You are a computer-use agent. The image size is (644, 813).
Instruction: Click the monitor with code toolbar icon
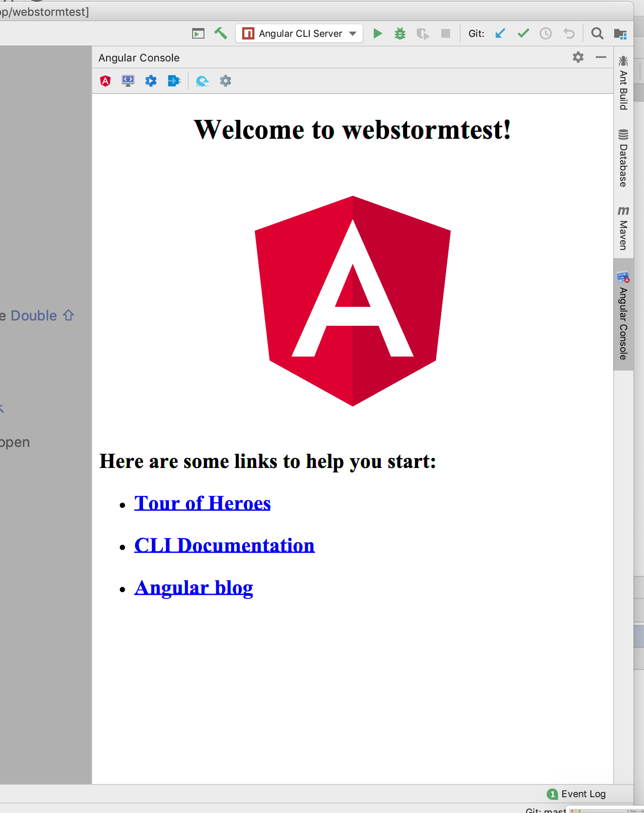128,81
